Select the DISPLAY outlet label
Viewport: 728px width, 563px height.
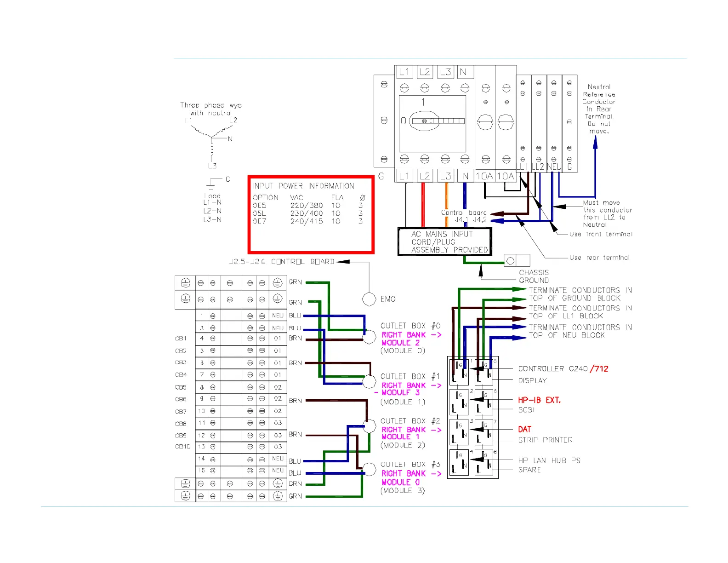point(533,381)
